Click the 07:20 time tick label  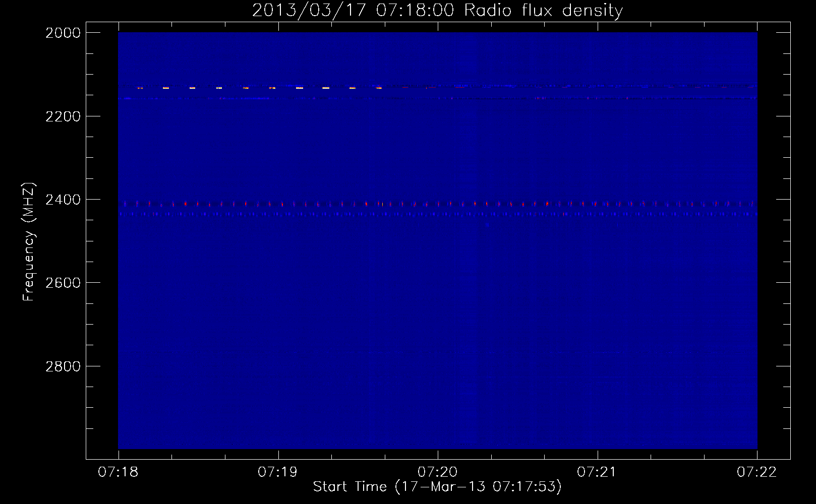[438, 472]
